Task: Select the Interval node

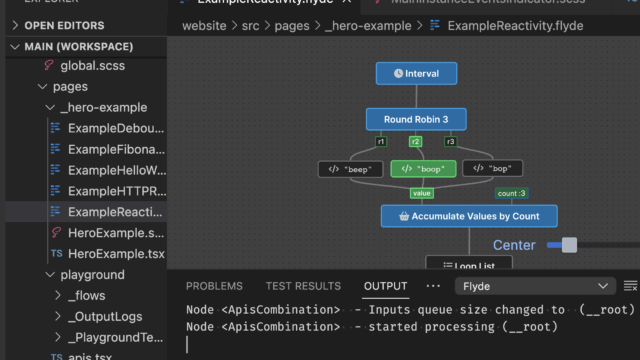Action: tap(416, 73)
